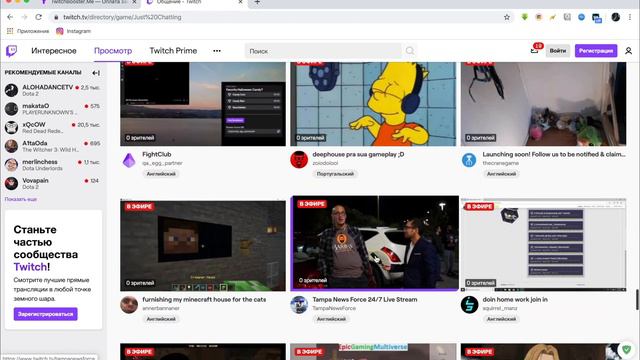
Task: Open merlinchess channel in sidebar
Action: (x=53, y=165)
